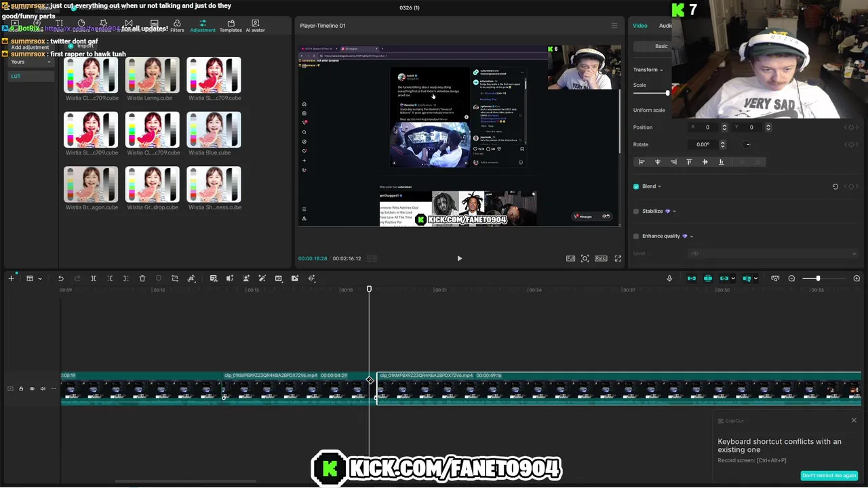Screen dimensions: 868x488
Task: Open the Filters tab
Action: coord(177,26)
